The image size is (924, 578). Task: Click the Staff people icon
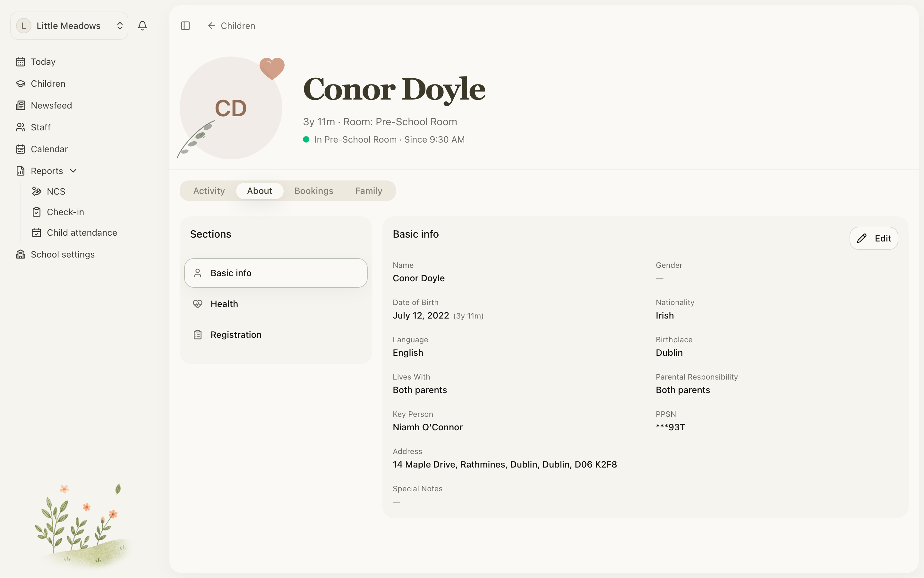21,127
